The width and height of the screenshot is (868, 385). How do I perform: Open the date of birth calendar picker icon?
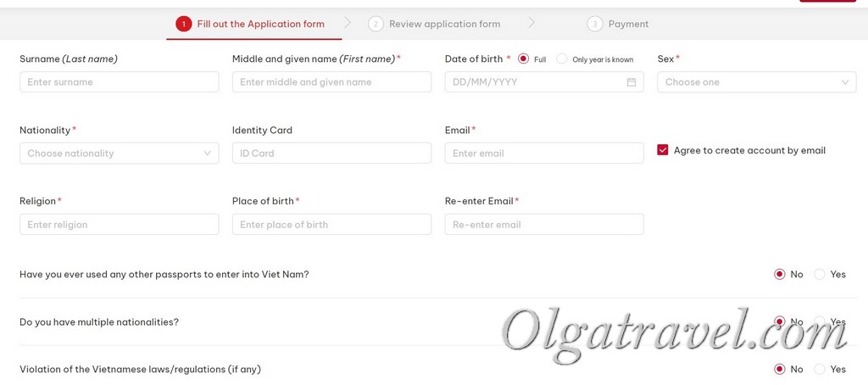coord(631,82)
